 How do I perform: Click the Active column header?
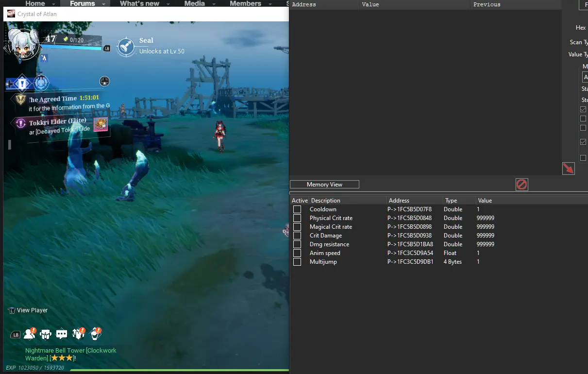(x=300, y=201)
